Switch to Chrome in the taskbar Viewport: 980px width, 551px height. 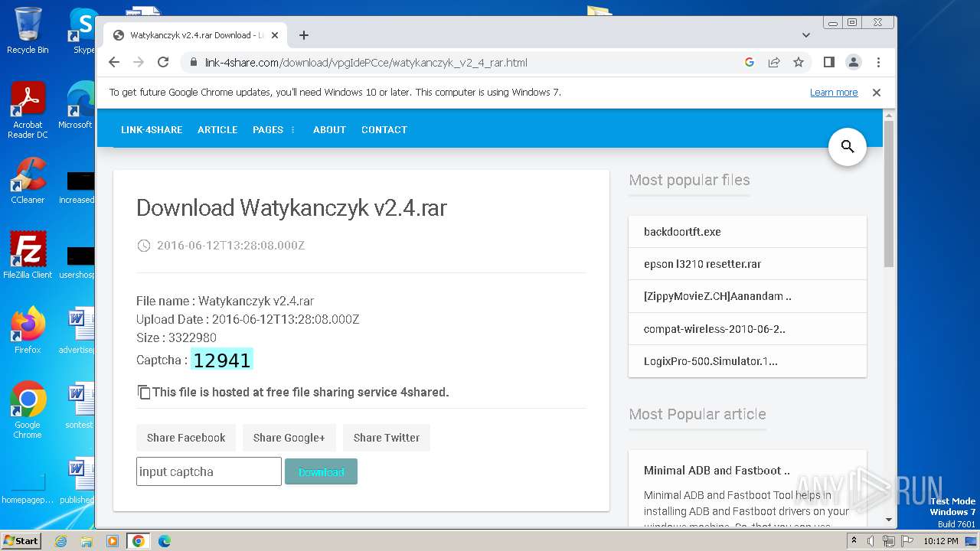pos(138,541)
